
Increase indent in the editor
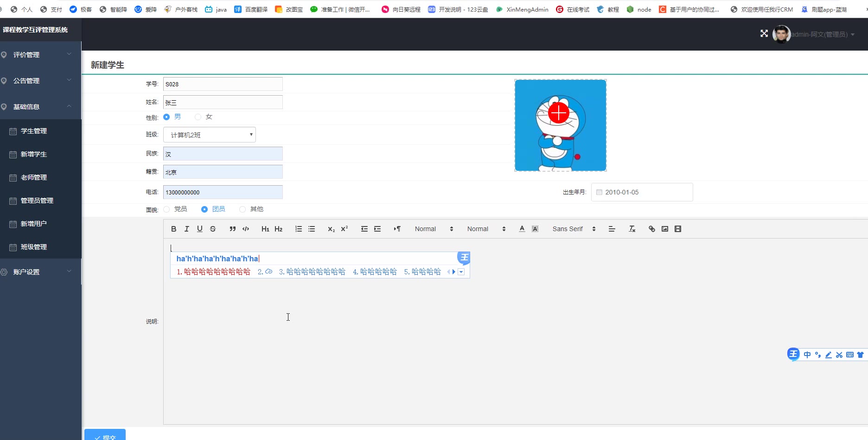(x=377, y=229)
